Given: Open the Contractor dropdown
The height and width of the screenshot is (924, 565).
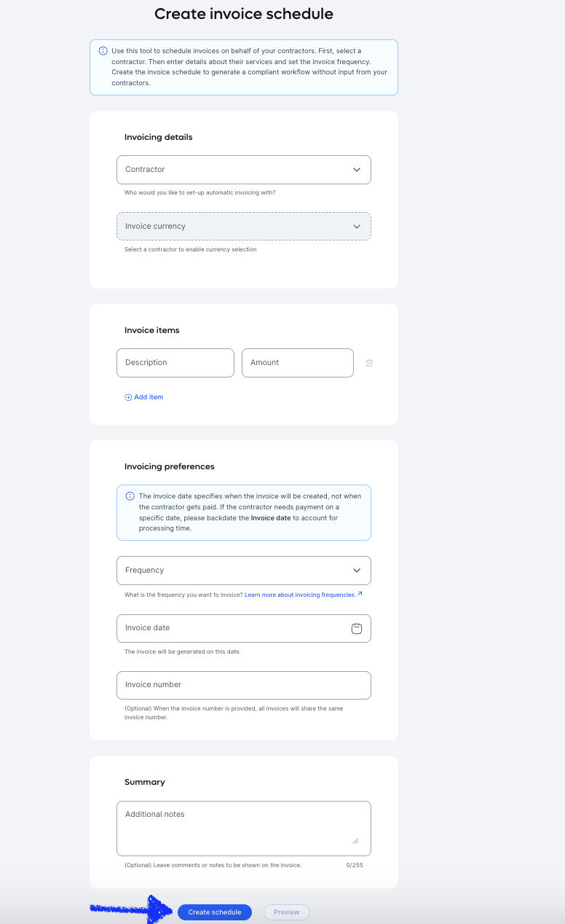Looking at the screenshot, I should tap(244, 169).
